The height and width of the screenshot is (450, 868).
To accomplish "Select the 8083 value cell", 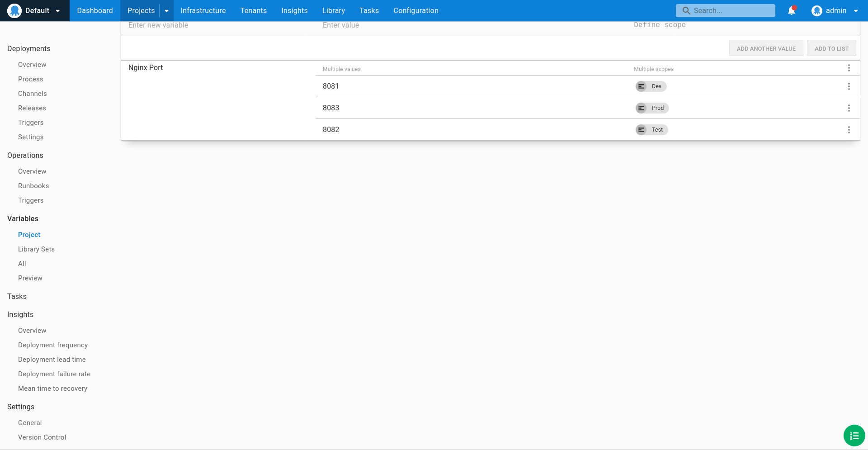I will pos(331,108).
